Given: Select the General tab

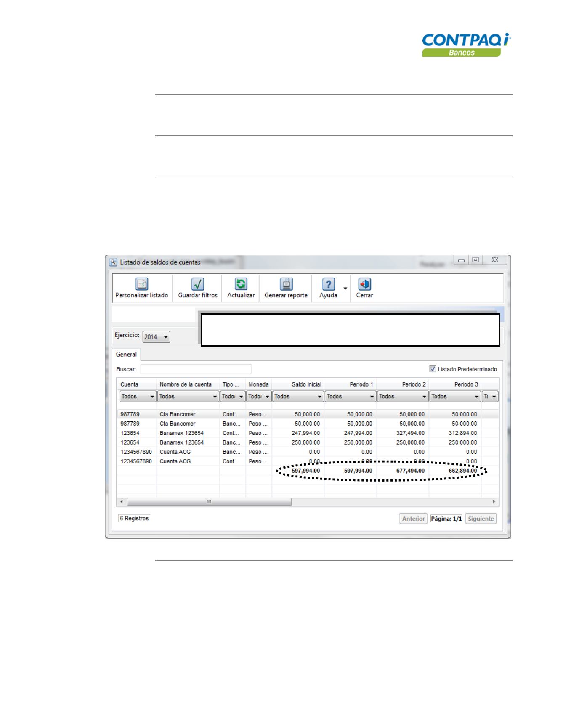Looking at the screenshot, I should click(x=126, y=355).
